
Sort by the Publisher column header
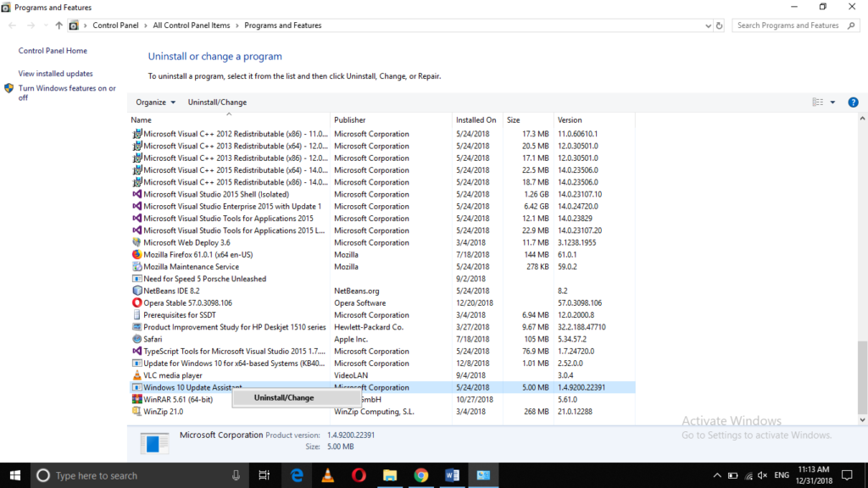pos(392,119)
